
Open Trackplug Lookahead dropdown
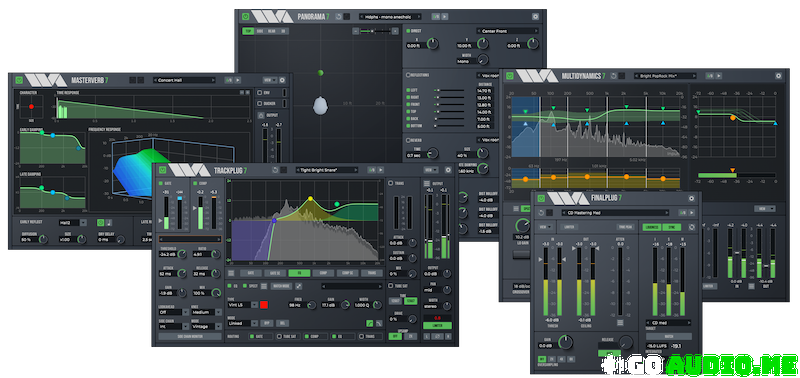173,312
